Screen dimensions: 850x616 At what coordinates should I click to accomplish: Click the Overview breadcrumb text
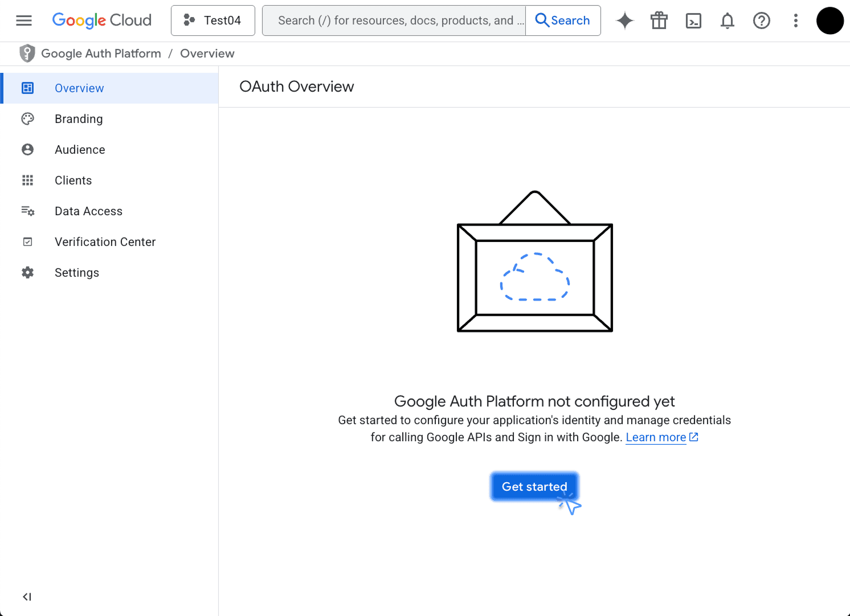tap(207, 54)
